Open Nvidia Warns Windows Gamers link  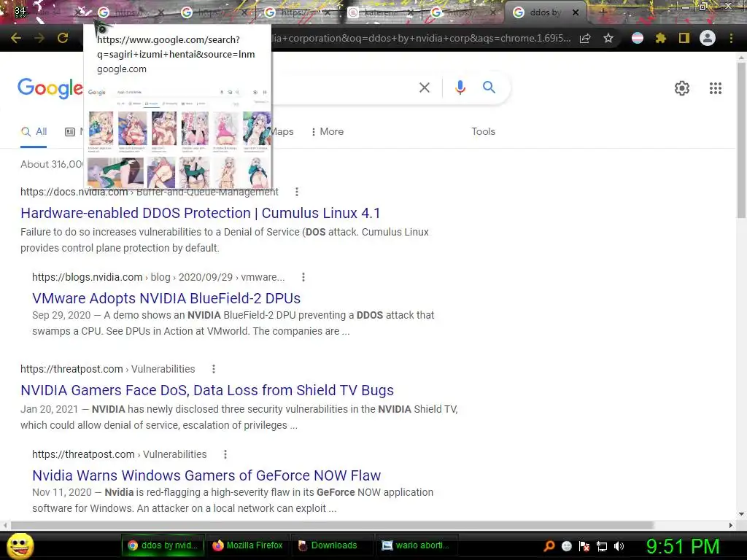(x=206, y=475)
